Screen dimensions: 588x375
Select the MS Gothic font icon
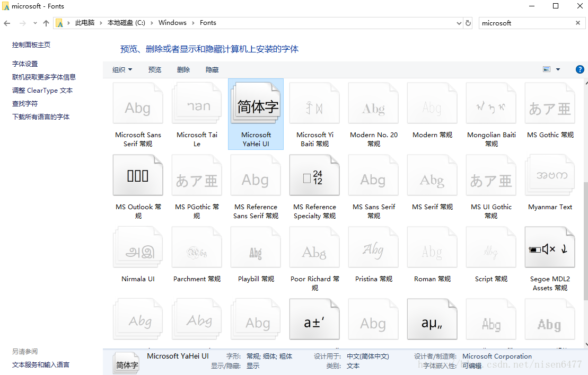point(550,104)
